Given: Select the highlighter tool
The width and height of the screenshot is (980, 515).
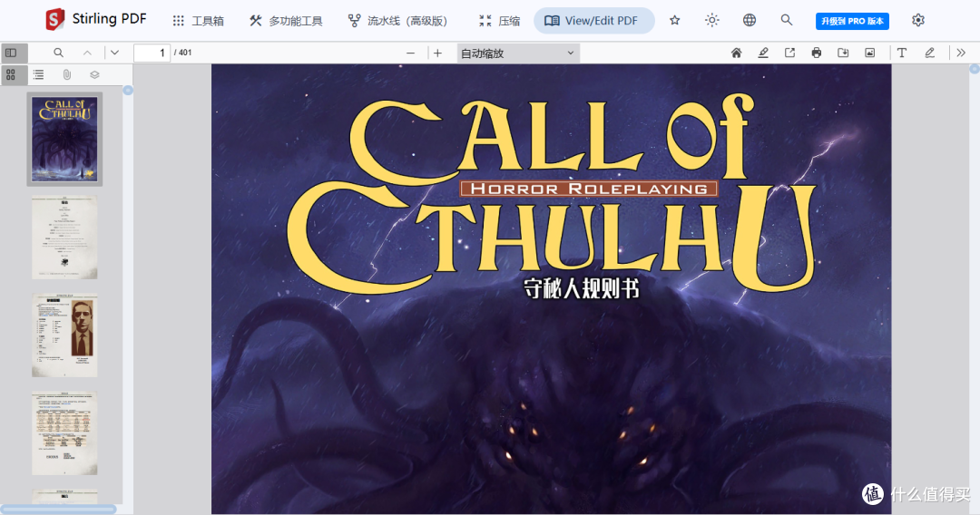Looking at the screenshot, I should click(763, 53).
